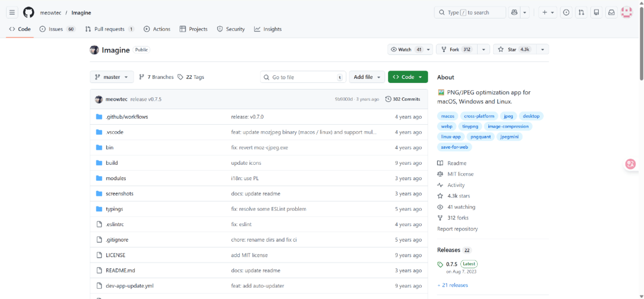Image resolution: width=644 pixels, height=299 pixels.
Task: Open the master branch selector
Action: [x=111, y=77]
